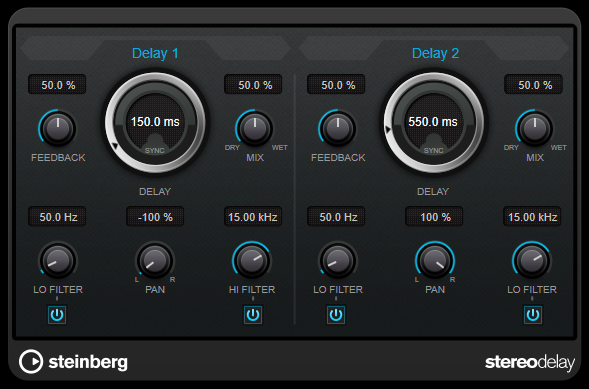The image size is (589, 389).
Task: Click Delay 1 Feedback knob
Action: 58,128
